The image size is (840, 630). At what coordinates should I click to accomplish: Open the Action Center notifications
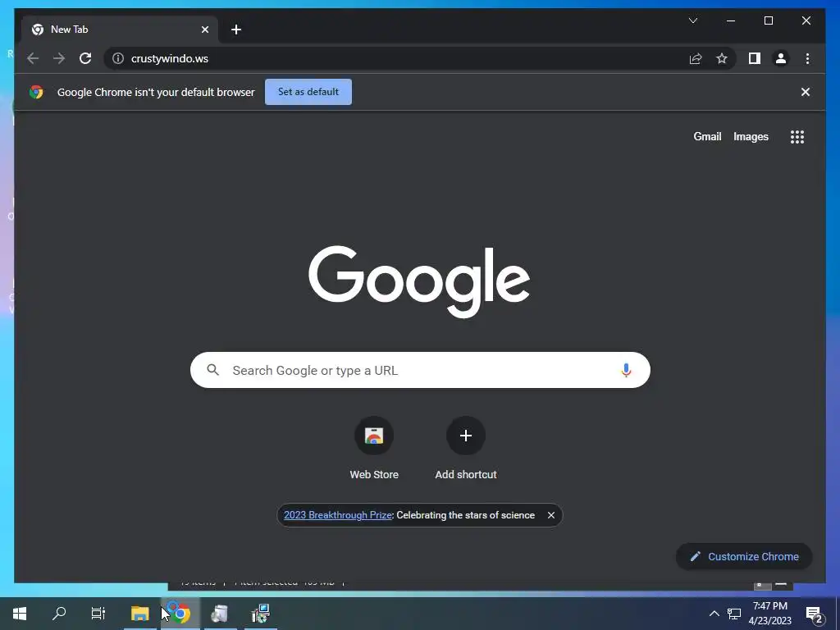point(815,614)
